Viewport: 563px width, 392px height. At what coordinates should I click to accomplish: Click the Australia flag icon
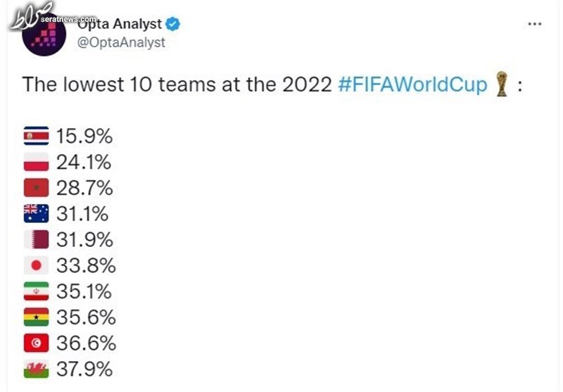(37, 213)
